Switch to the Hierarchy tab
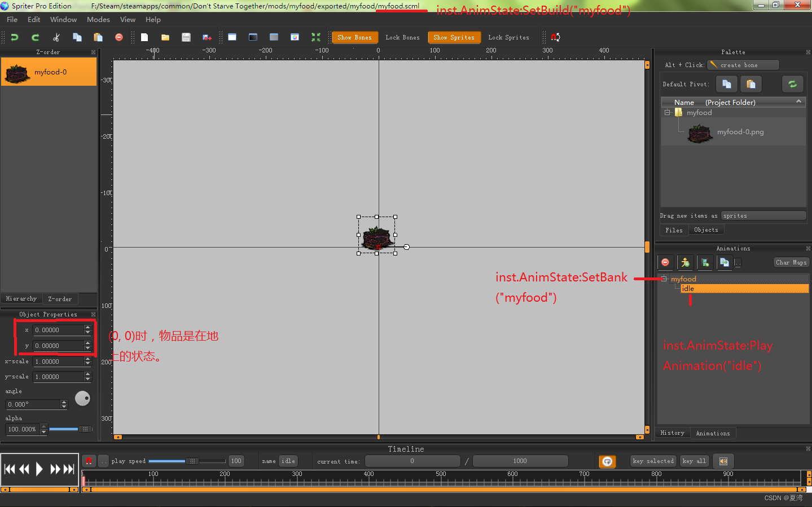Screen dimensions: 812x507 pos(21,299)
